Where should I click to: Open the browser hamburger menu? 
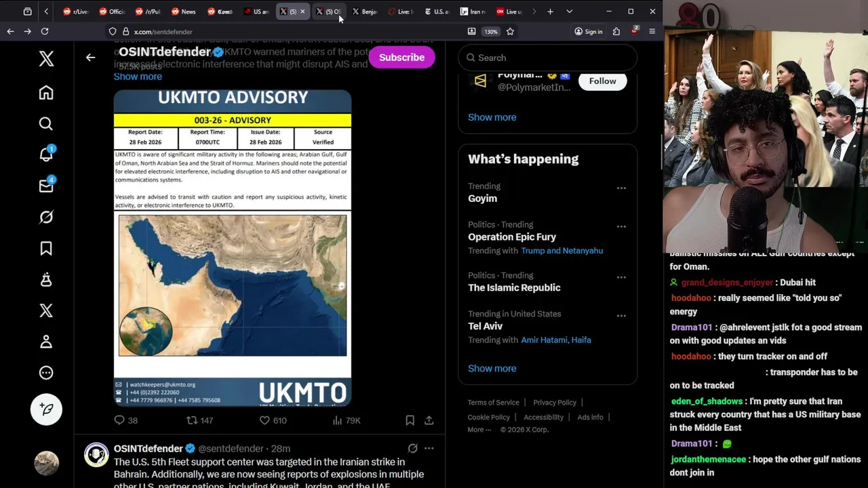click(x=652, y=31)
